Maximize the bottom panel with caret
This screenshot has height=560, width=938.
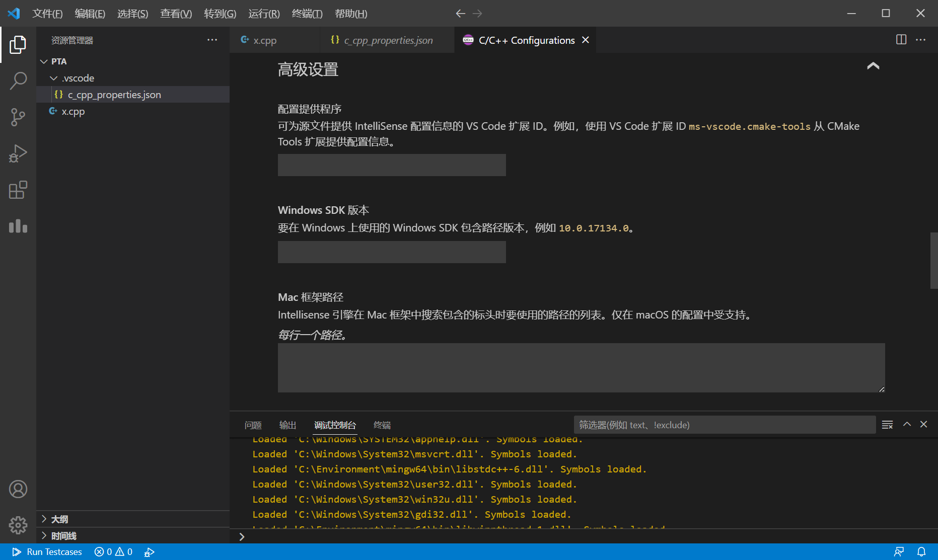coord(907,425)
